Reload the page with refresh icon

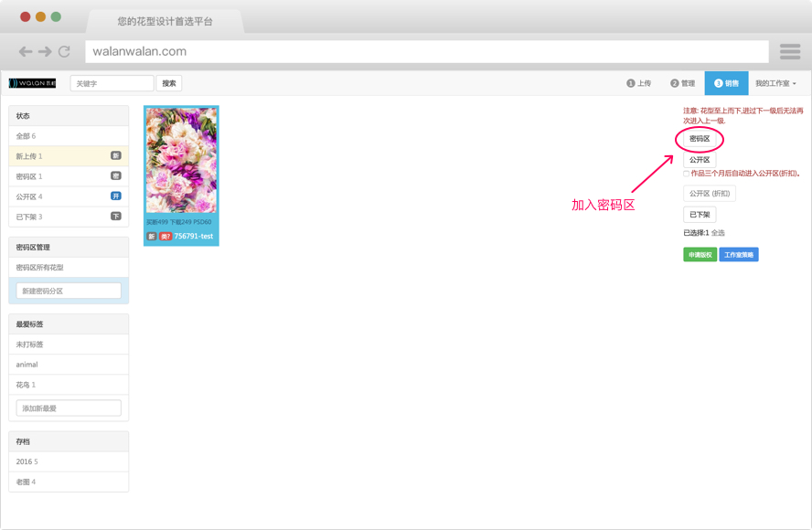tap(64, 52)
